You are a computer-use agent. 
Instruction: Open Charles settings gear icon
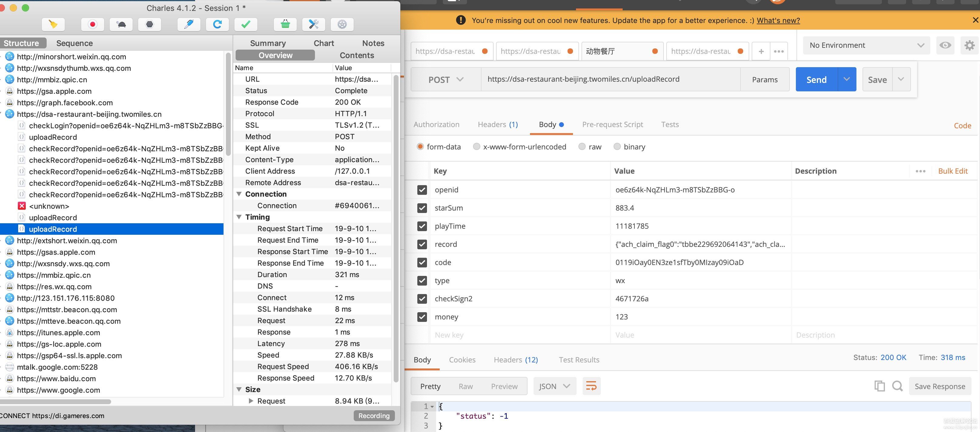[342, 25]
